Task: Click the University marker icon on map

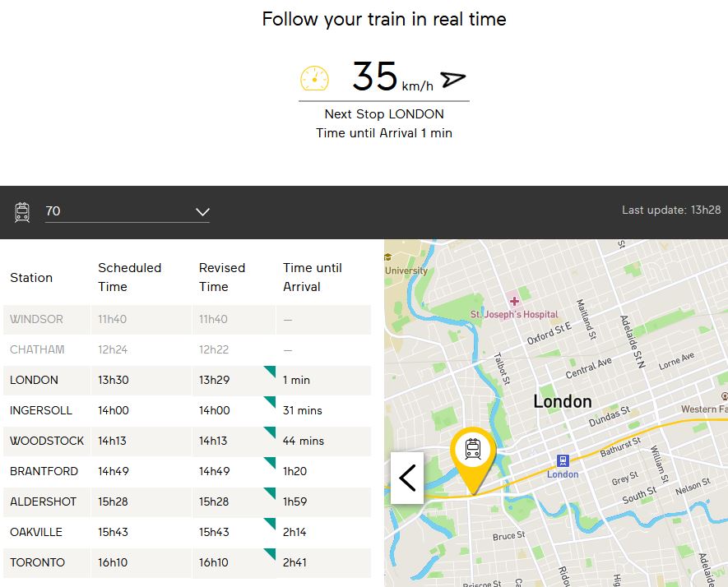Action: 389,257
